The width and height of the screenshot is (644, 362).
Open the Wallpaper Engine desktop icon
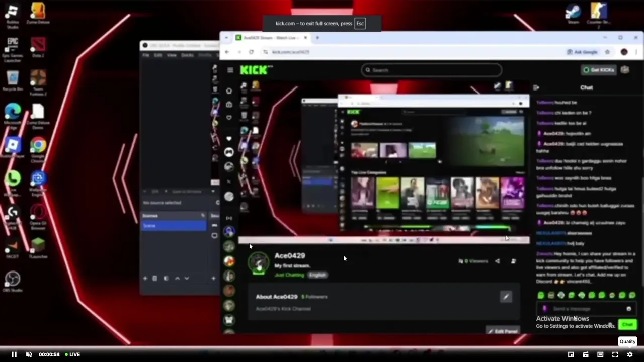(38, 184)
